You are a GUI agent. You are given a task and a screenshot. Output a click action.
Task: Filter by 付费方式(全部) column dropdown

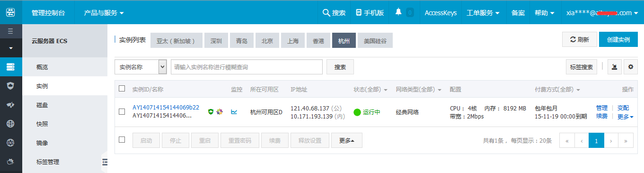(x=557, y=89)
